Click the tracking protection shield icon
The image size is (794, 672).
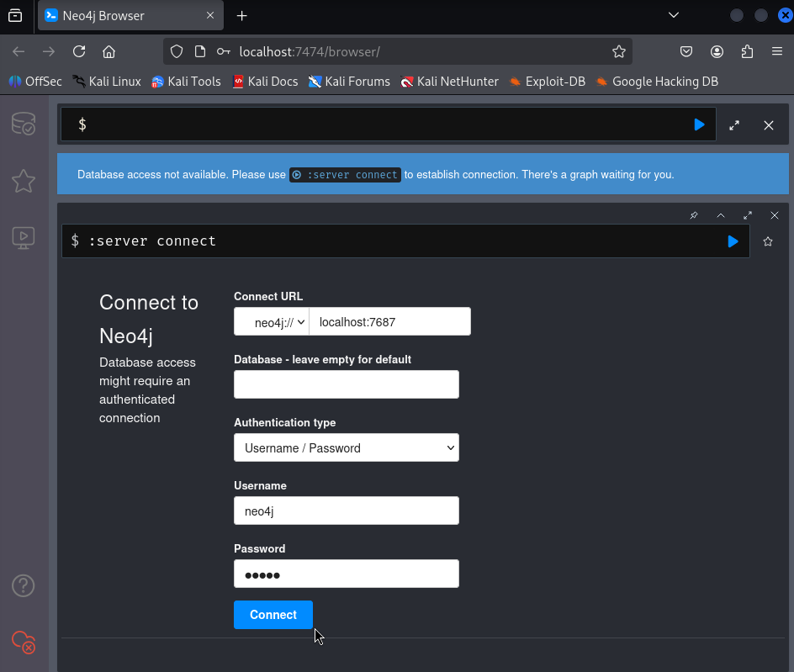point(177,51)
